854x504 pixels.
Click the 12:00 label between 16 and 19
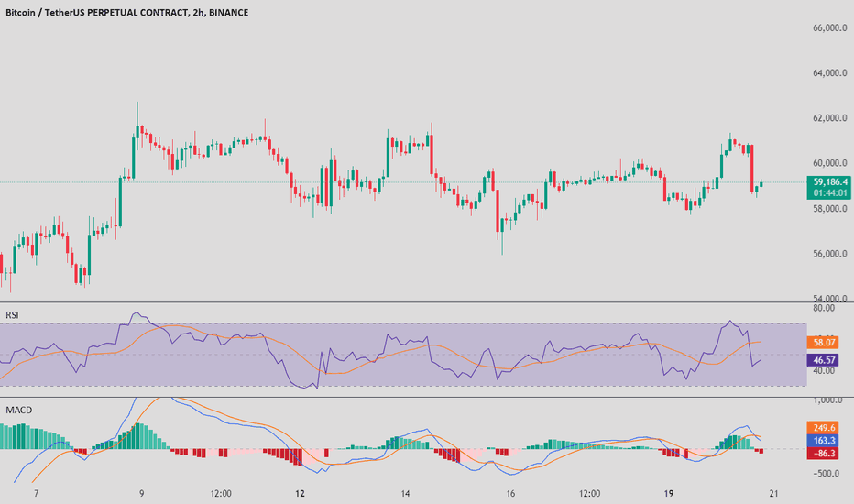point(589,494)
